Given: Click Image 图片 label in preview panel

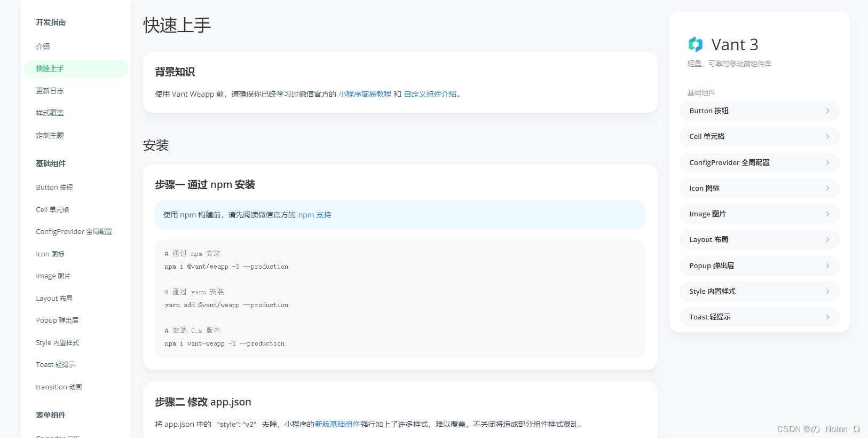Looking at the screenshot, I should pyautogui.click(x=707, y=214).
